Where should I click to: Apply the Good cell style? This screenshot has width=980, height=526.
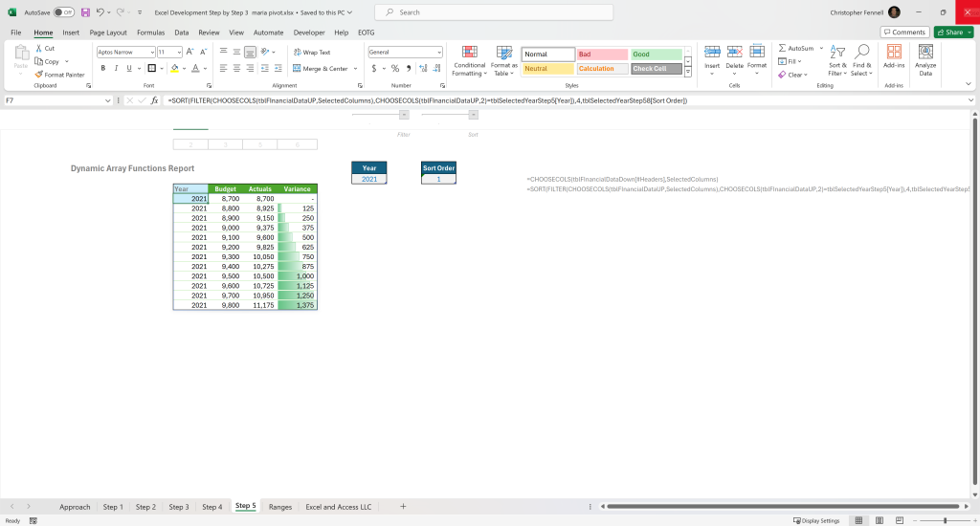[x=656, y=55]
